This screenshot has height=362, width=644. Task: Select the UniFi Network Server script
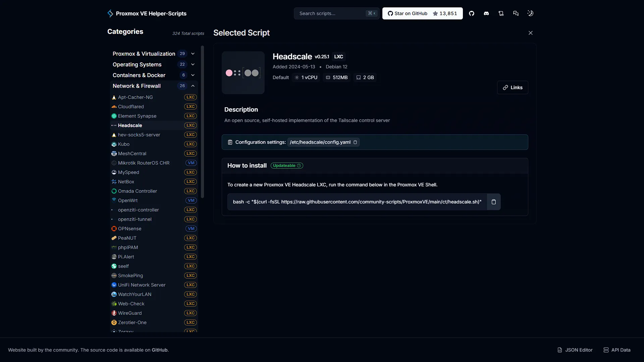tap(154, 285)
